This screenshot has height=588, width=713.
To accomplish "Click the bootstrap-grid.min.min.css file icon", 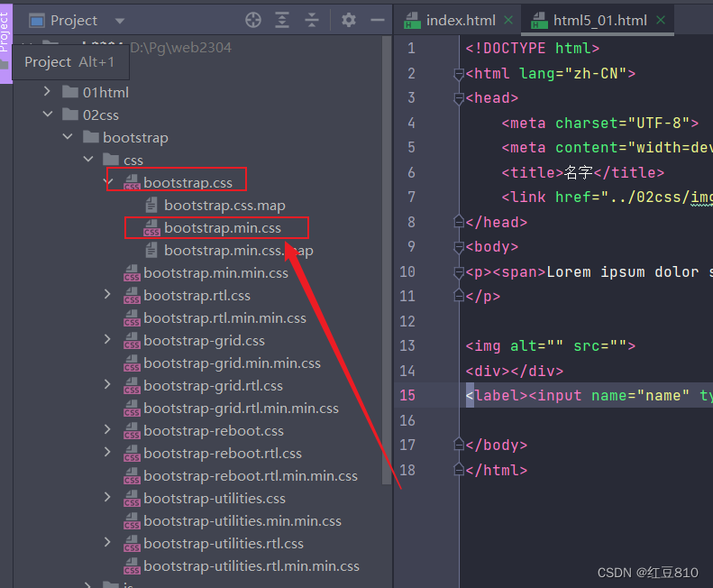I will click(132, 363).
